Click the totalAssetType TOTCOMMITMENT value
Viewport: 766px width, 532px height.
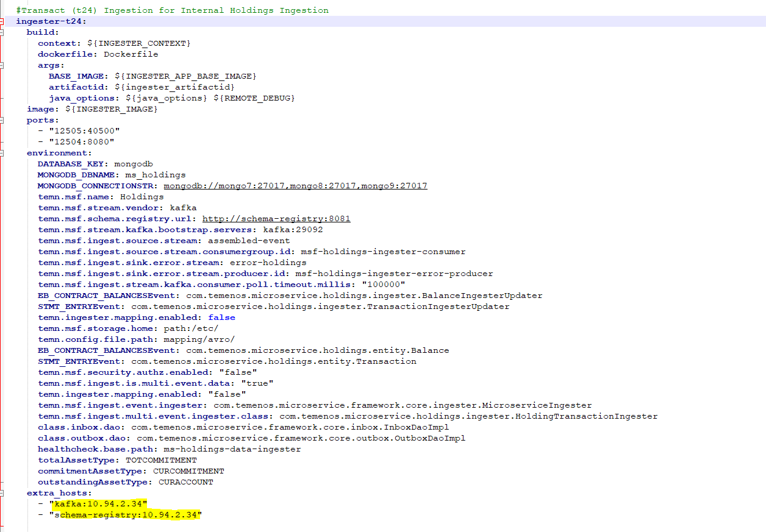point(161,460)
